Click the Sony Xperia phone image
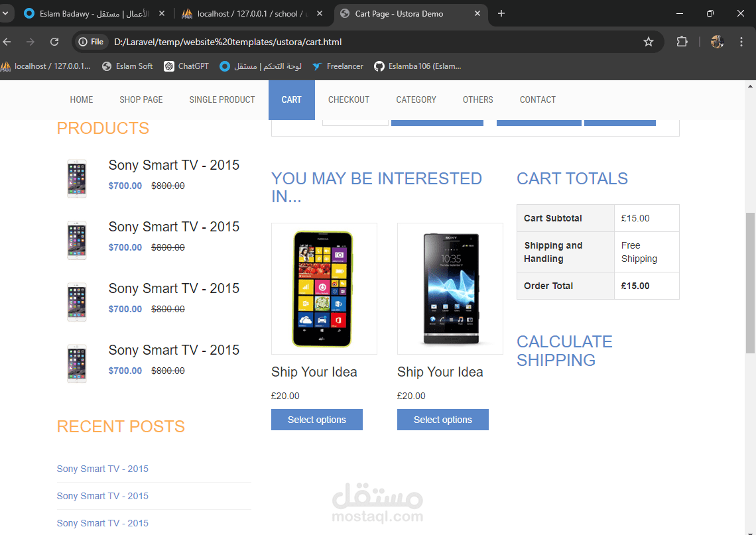756x535 pixels. click(x=450, y=288)
